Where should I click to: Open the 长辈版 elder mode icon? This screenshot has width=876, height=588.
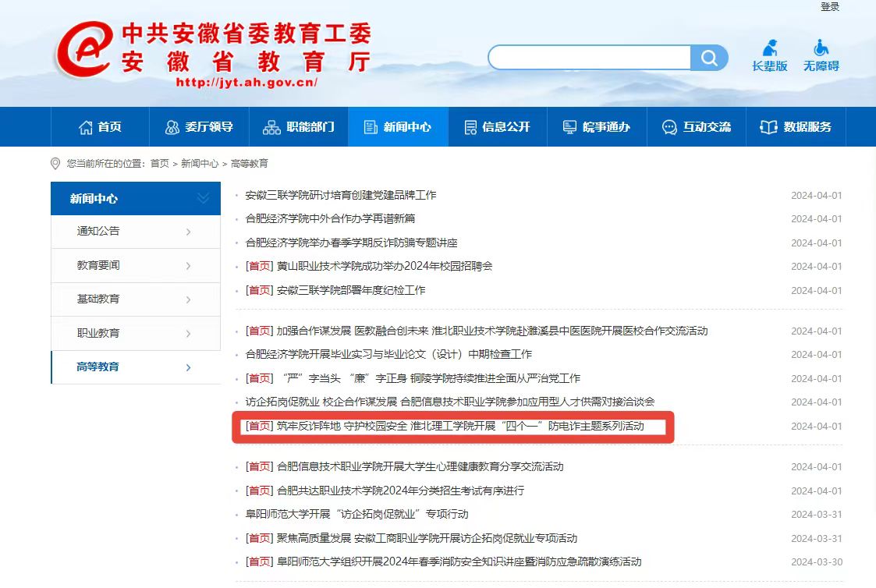[x=769, y=55]
